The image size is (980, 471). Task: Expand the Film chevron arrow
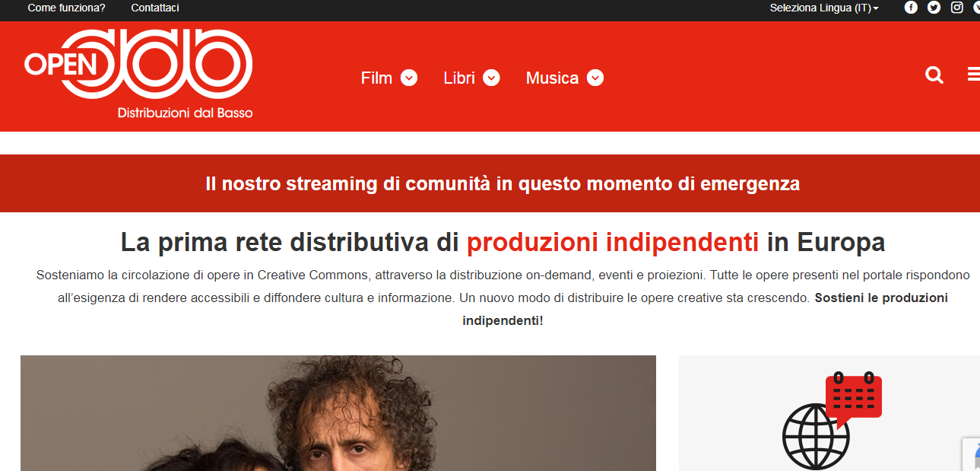(x=409, y=78)
